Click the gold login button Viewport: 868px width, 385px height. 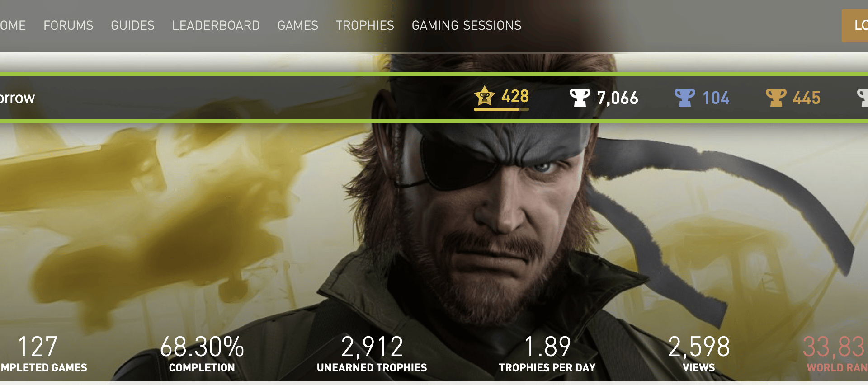tap(855, 26)
